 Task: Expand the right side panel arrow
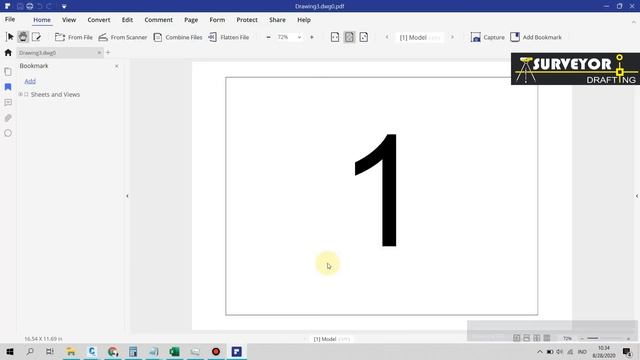coord(637,196)
